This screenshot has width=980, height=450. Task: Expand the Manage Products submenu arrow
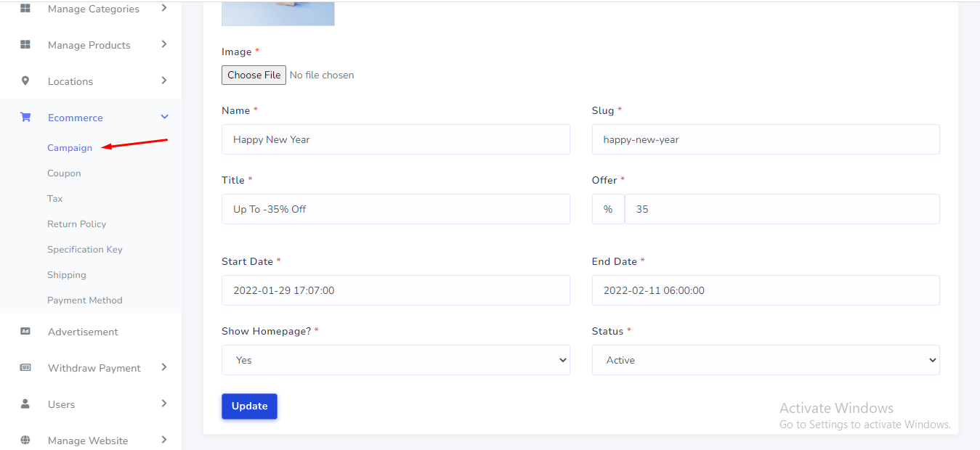164,44
